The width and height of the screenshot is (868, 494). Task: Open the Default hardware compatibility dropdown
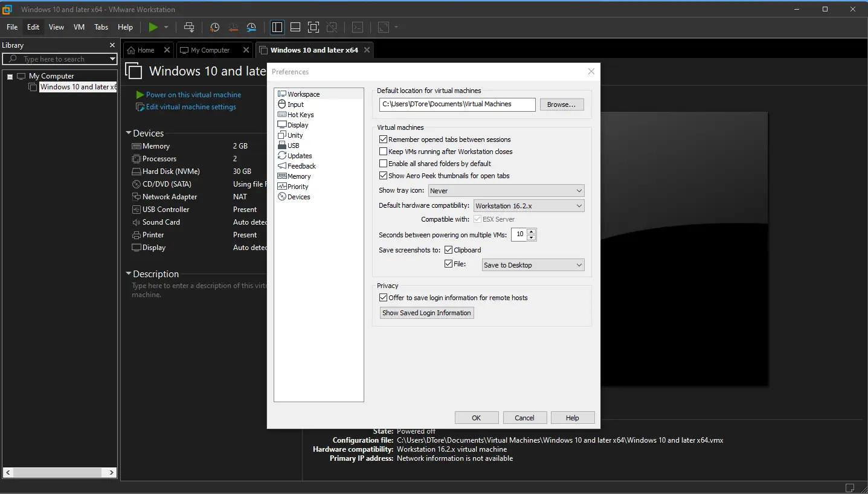[x=529, y=206]
